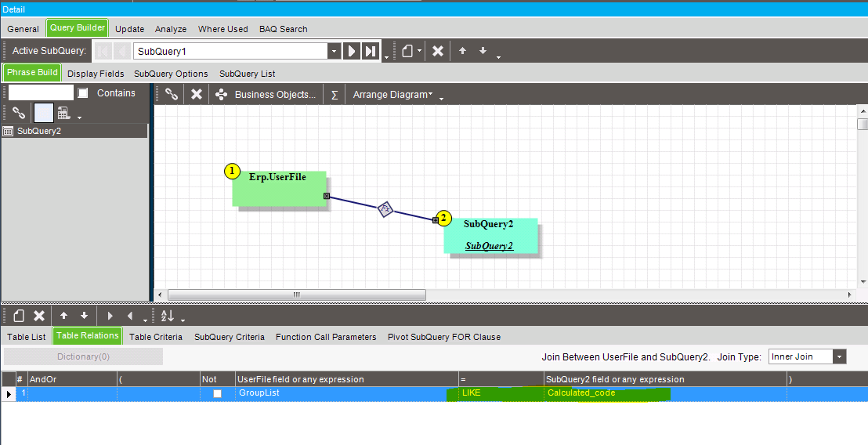Switch to the General tab
This screenshot has width=868, height=445.
coord(23,29)
